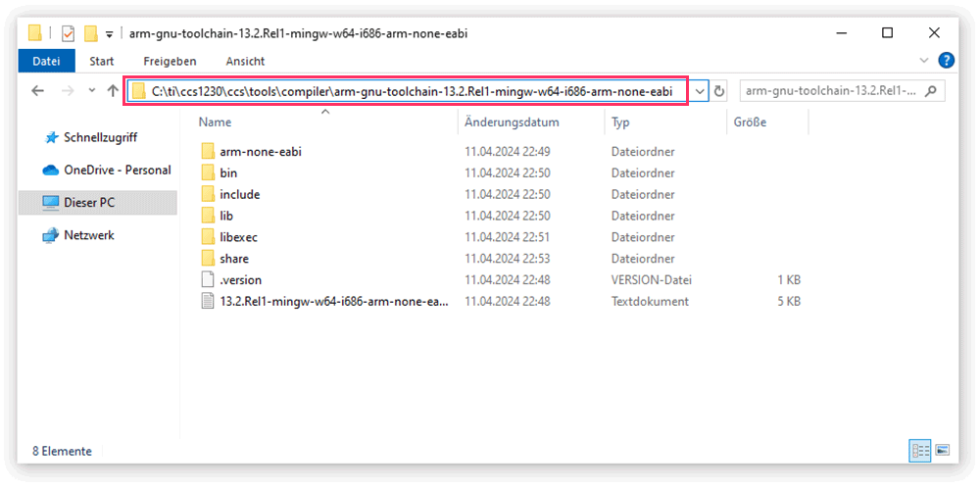The width and height of the screenshot is (980, 490).
Task: Click the 22:53 date of share folder
Action: [508, 259]
